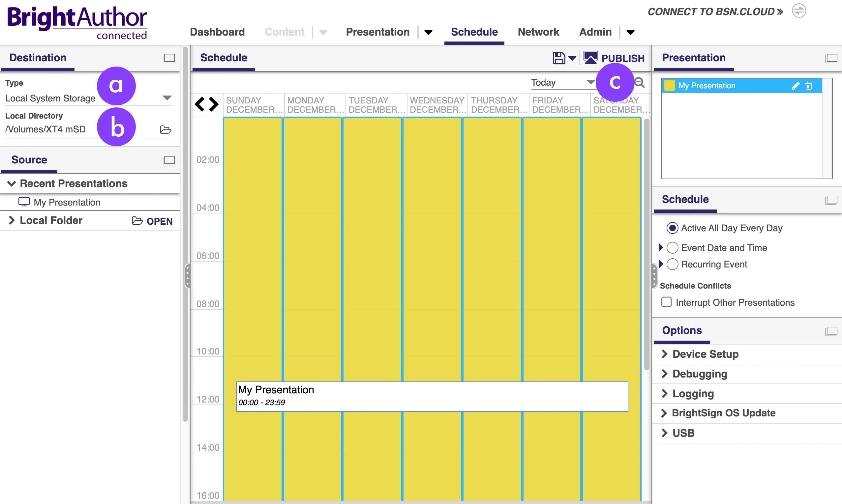Delete My Presentation trash icon

click(x=809, y=86)
